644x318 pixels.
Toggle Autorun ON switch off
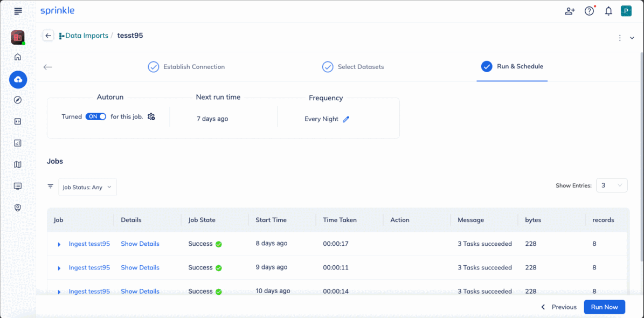coord(96,116)
